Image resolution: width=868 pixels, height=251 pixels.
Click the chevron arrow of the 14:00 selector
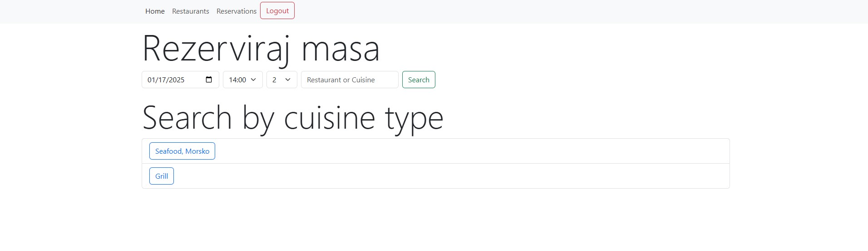[x=253, y=80]
